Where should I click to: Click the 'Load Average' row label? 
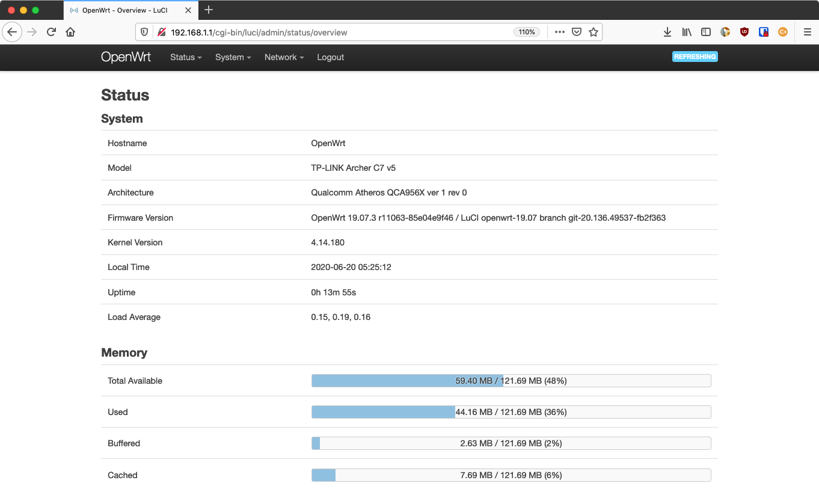pyautogui.click(x=134, y=317)
